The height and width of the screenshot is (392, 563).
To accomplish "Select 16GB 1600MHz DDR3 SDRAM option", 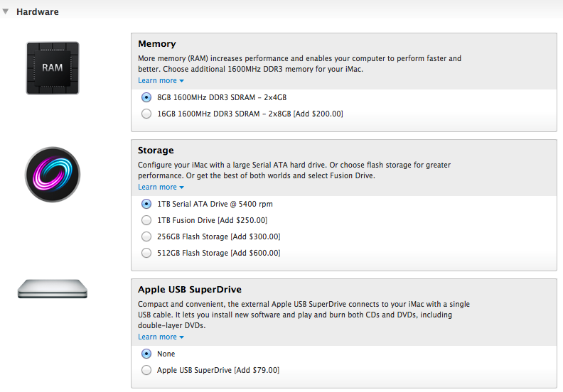I will click(x=146, y=114).
